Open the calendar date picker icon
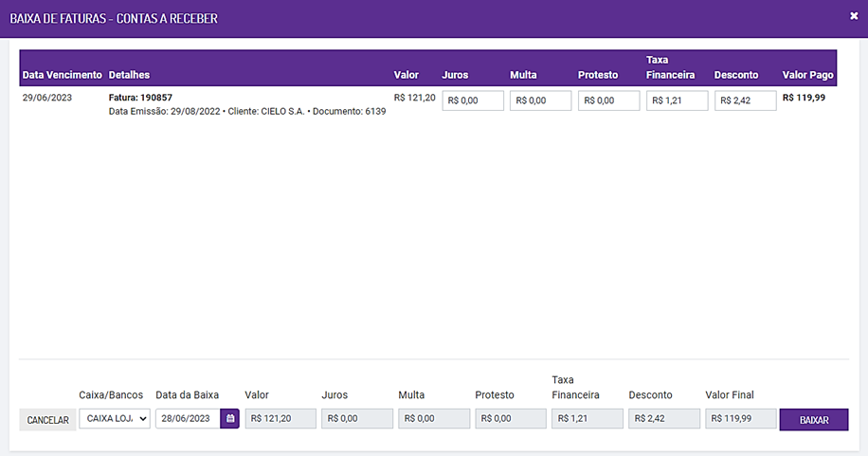The image size is (868, 456). (x=229, y=419)
